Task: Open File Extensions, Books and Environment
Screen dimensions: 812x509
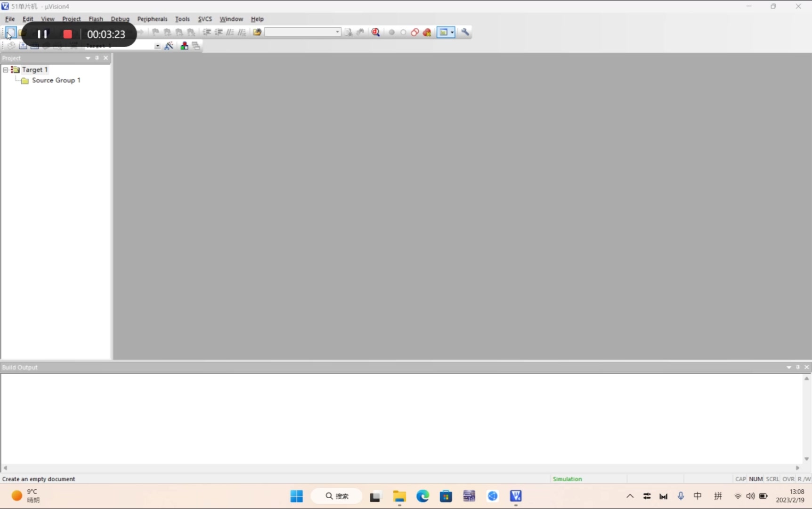Action: [x=184, y=46]
